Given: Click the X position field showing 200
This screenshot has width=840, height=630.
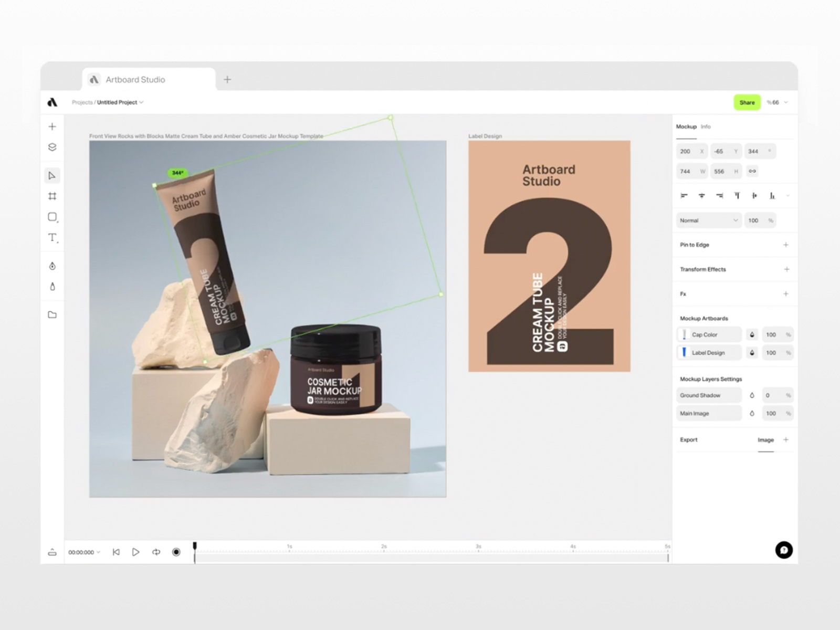Looking at the screenshot, I should click(692, 151).
